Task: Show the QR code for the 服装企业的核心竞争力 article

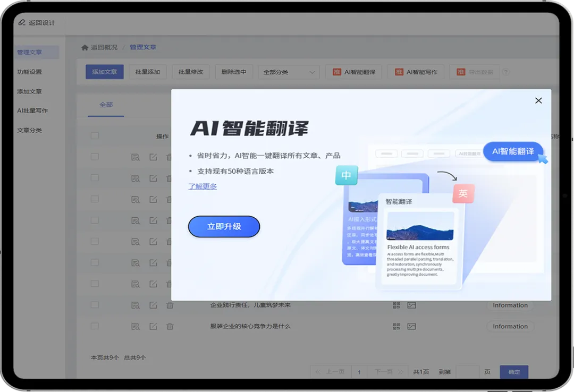Action: [x=396, y=327]
